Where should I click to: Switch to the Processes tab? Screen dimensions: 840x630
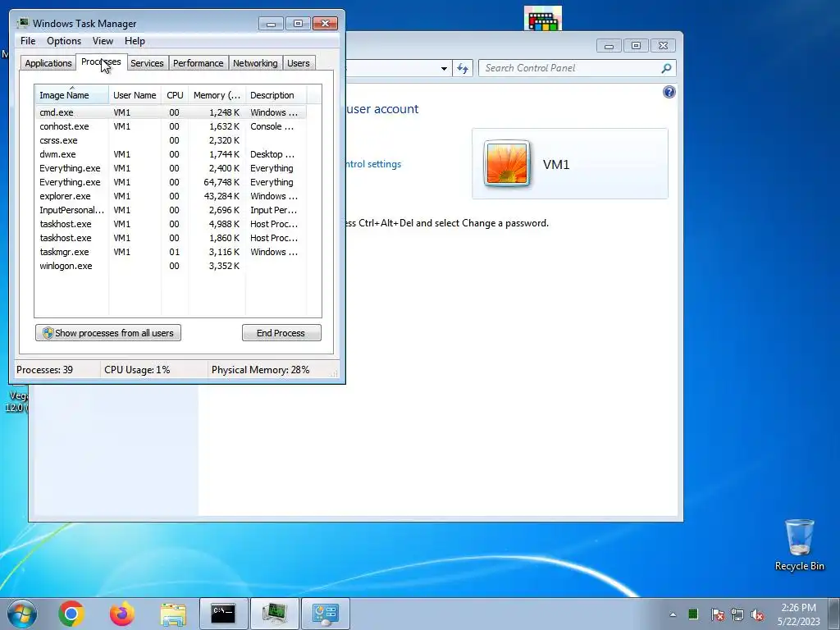[101, 62]
